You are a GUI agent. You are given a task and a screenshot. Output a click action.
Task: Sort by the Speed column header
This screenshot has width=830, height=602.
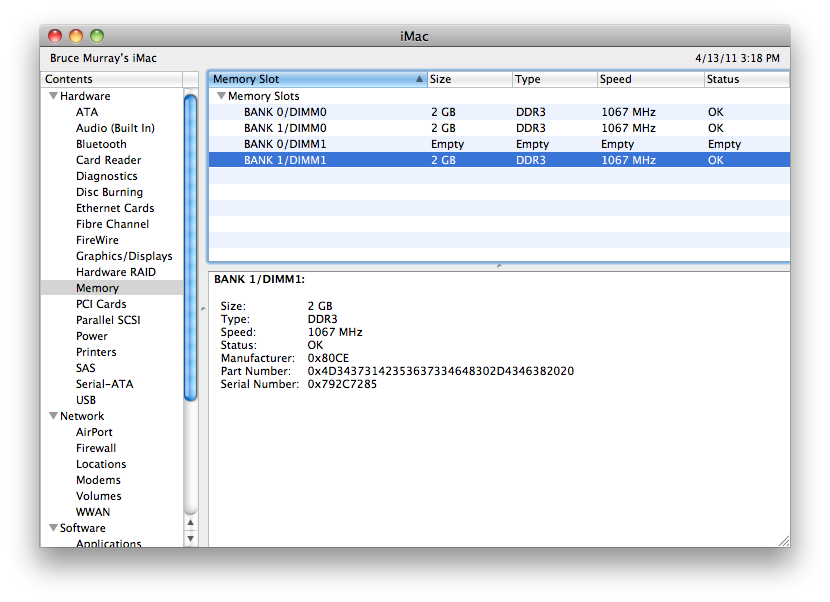(651, 79)
